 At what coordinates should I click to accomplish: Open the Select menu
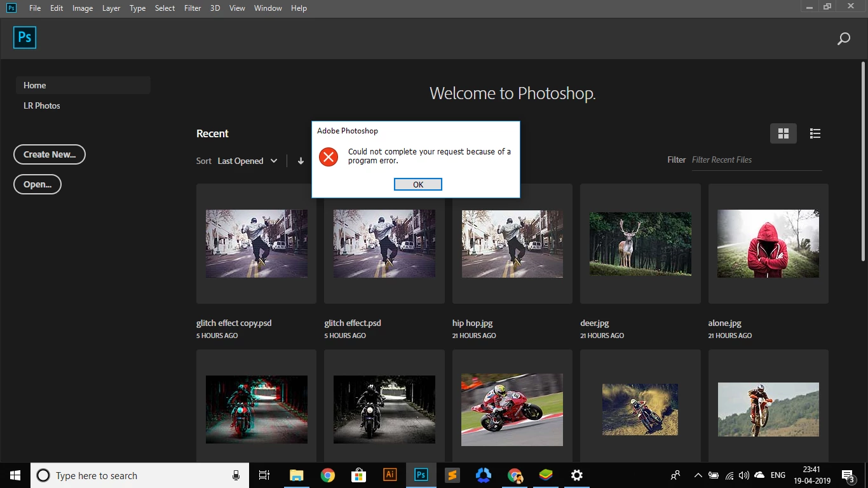tap(165, 8)
